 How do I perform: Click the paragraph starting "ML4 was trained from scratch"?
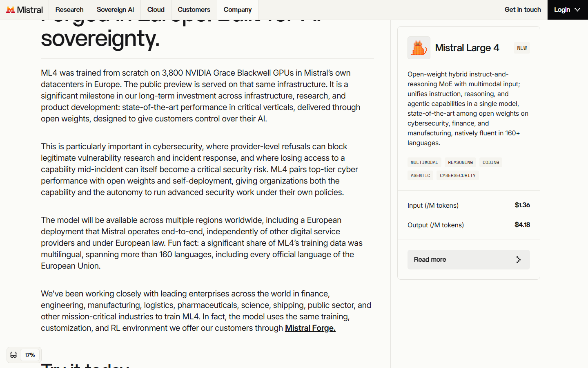pyautogui.click(x=207, y=96)
